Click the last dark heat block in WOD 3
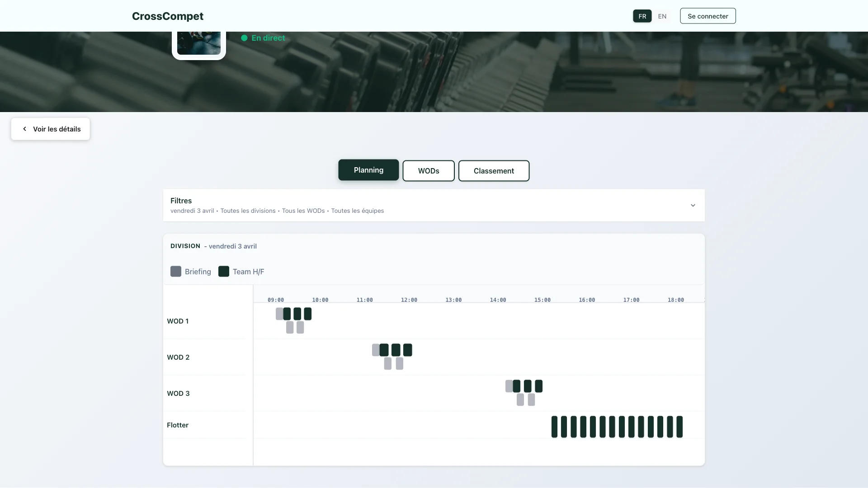868x488 pixels. pyautogui.click(x=538, y=386)
